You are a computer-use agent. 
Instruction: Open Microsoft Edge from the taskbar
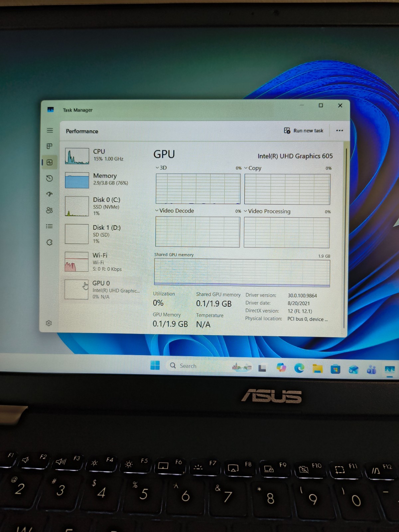(x=299, y=368)
